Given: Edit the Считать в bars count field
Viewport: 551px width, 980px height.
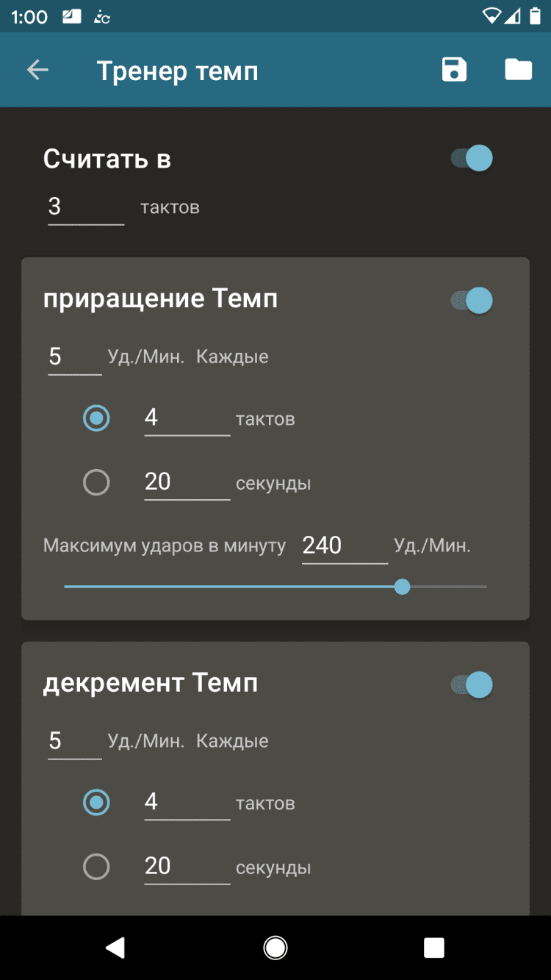Looking at the screenshot, I should pyautogui.click(x=85, y=207).
